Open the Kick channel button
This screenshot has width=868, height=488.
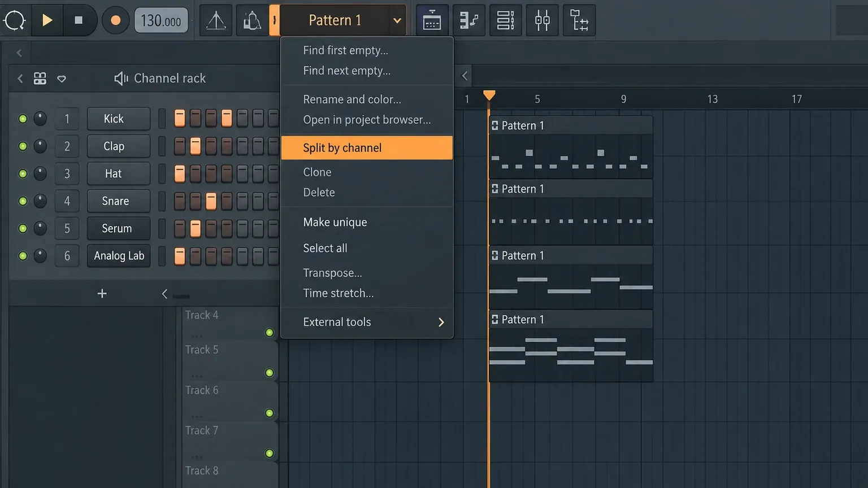[x=119, y=119]
